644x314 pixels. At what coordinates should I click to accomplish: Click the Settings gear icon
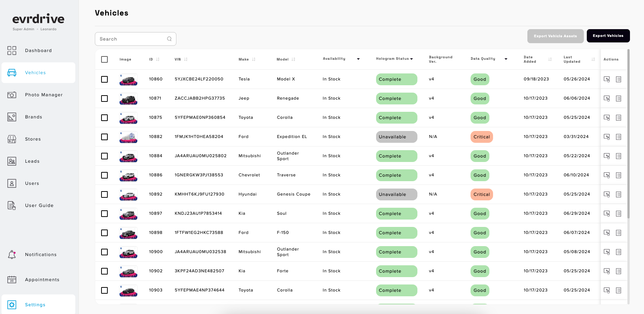pos(12,305)
